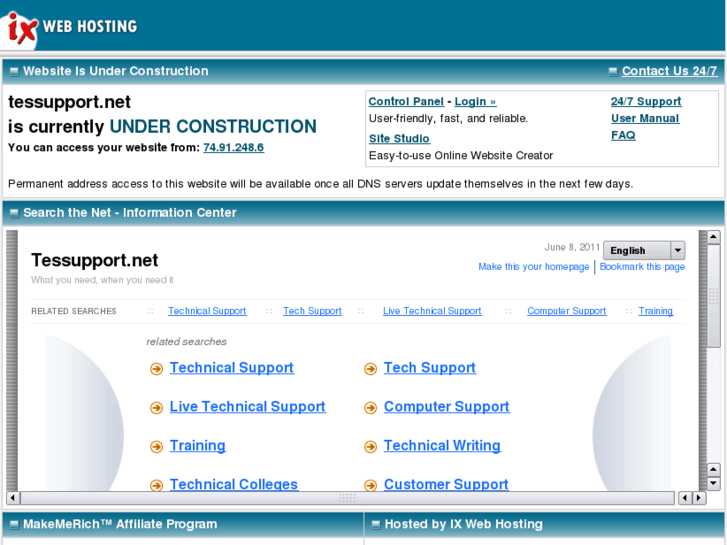
Task: Open Technical Support in the related searches bar
Action: [207, 311]
